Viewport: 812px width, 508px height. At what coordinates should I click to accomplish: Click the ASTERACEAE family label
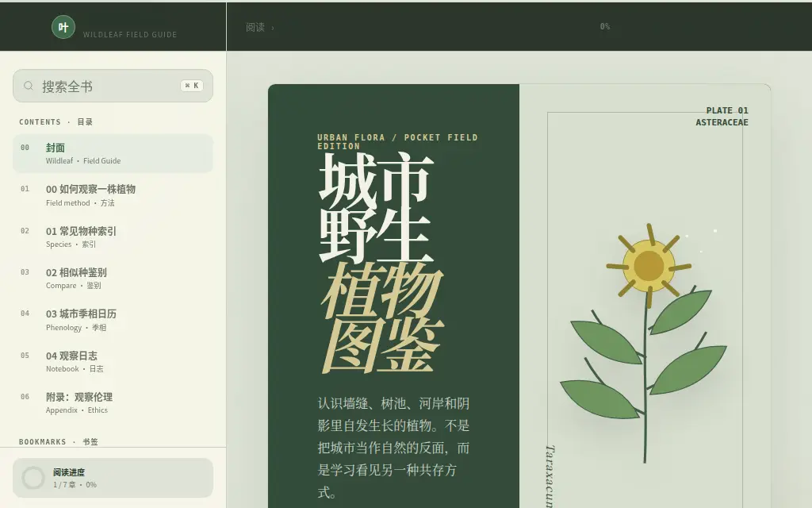(722, 122)
